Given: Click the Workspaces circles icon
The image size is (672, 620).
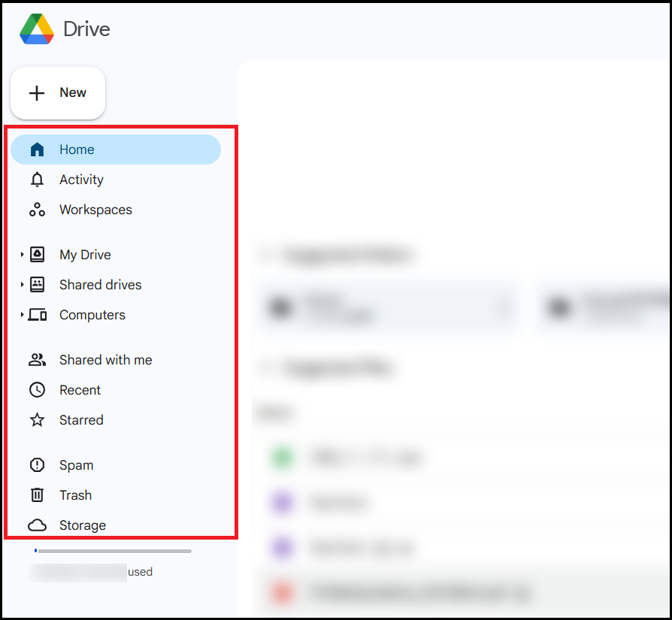Looking at the screenshot, I should (x=37, y=210).
